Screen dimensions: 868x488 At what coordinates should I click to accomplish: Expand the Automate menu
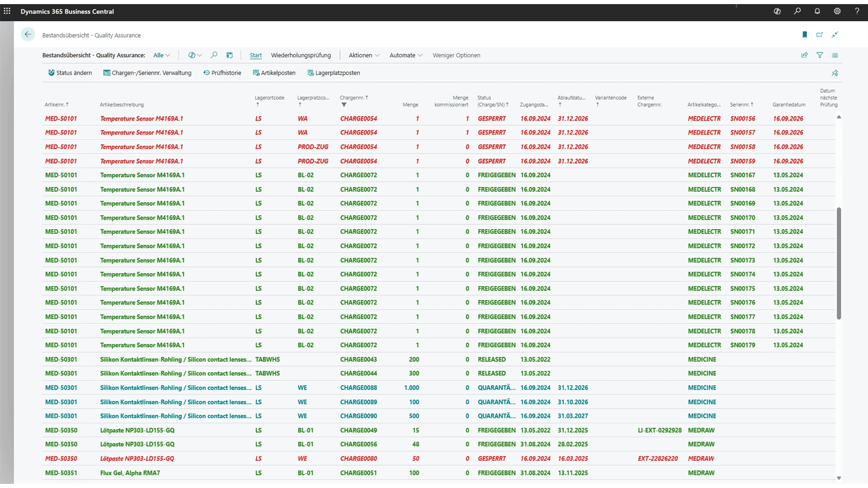pyautogui.click(x=406, y=55)
